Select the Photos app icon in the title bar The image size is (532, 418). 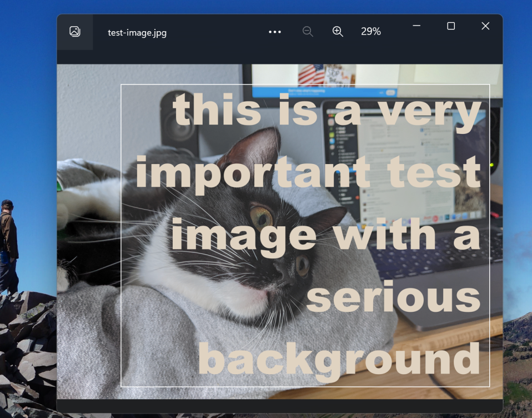[x=75, y=32]
